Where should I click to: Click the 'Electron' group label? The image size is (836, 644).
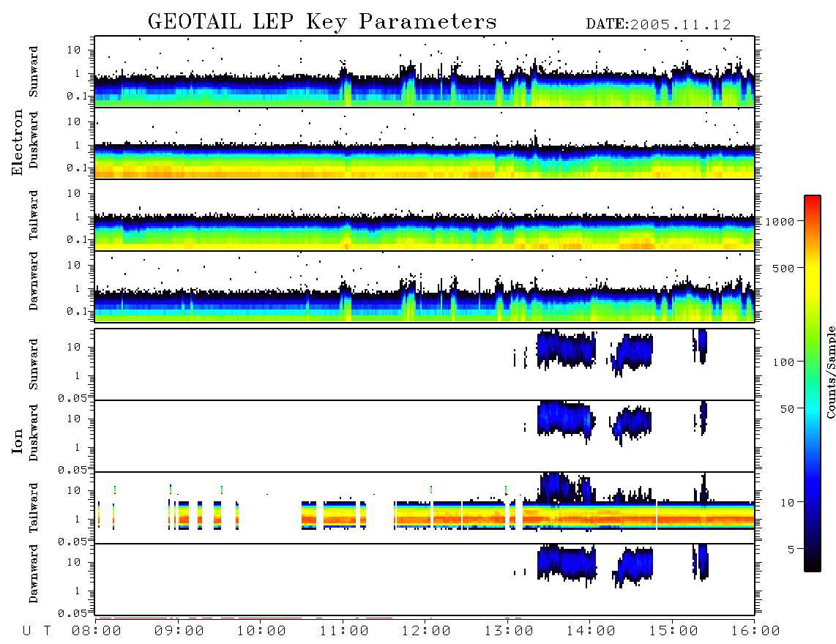pos(18,143)
